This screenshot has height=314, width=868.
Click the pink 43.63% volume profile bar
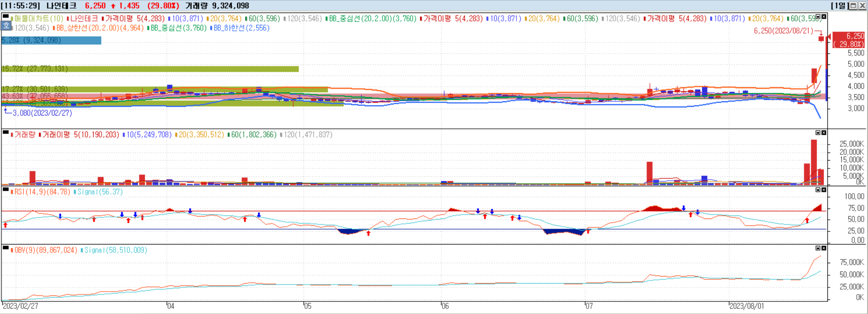click(x=413, y=96)
